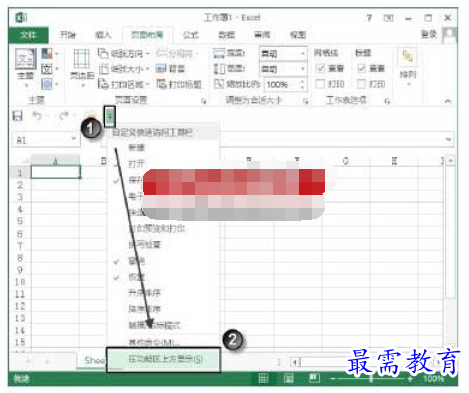The width and height of the screenshot is (469, 393).
Task: Switch to Page Layout view in status bar
Action: pyautogui.click(x=289, y=378)
